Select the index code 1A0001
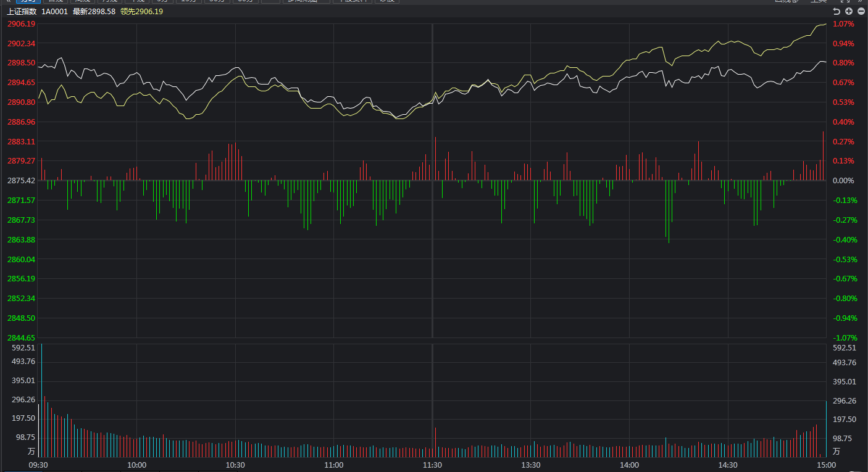The height and width of the screenshot is (472, 868). click(x=55, y=12)
